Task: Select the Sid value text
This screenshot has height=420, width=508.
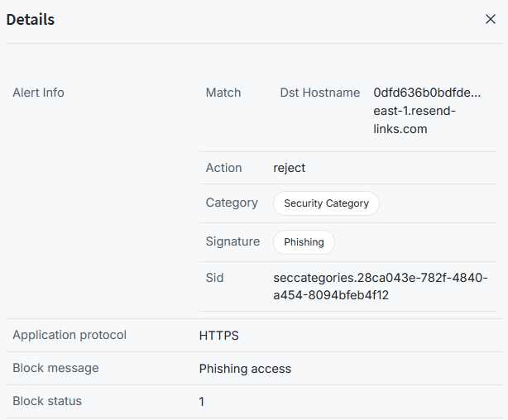Action: click(381, 286)
